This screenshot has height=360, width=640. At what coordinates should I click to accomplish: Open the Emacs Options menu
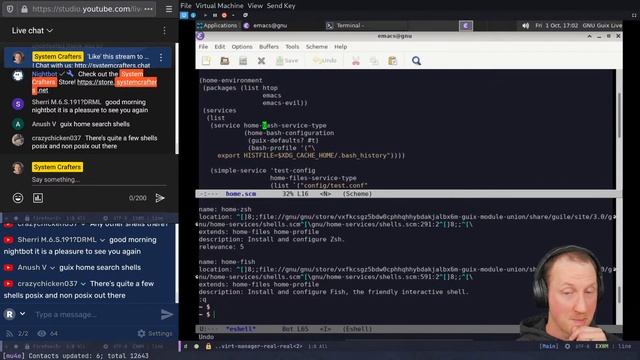tap(242, 47)
